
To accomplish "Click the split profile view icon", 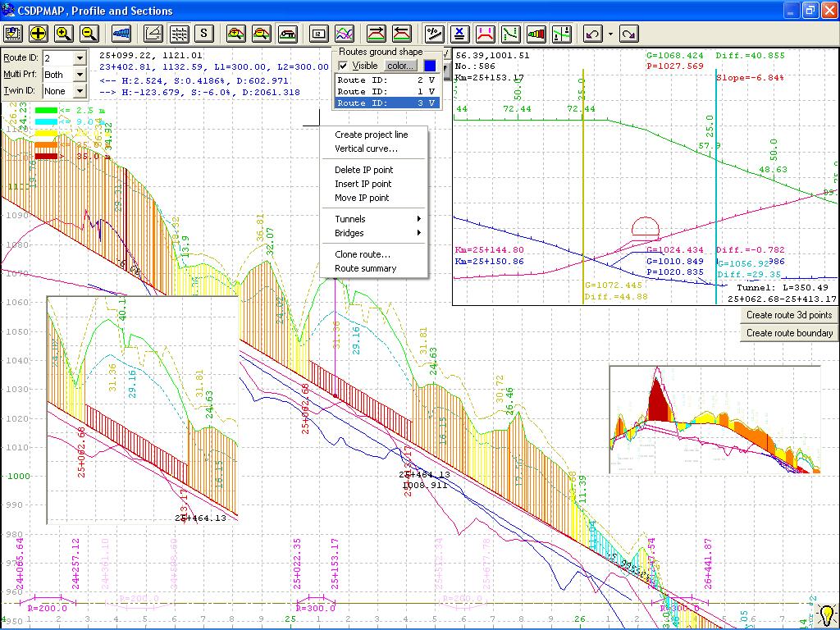I will (561, 34).
